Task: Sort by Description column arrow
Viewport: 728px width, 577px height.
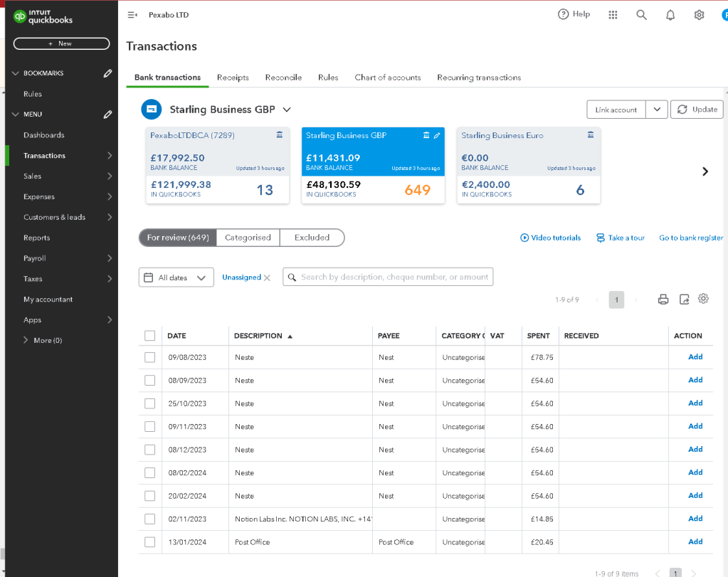Action: 290,336
